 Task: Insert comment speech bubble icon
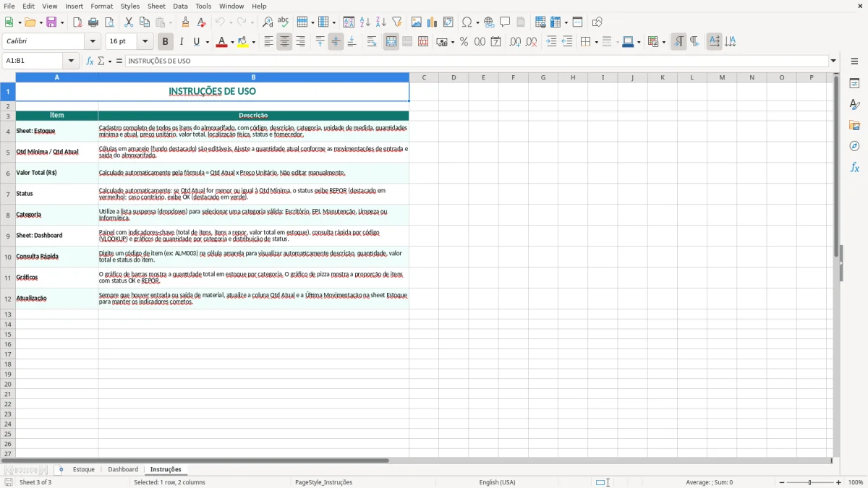click(x=506, y=22)
